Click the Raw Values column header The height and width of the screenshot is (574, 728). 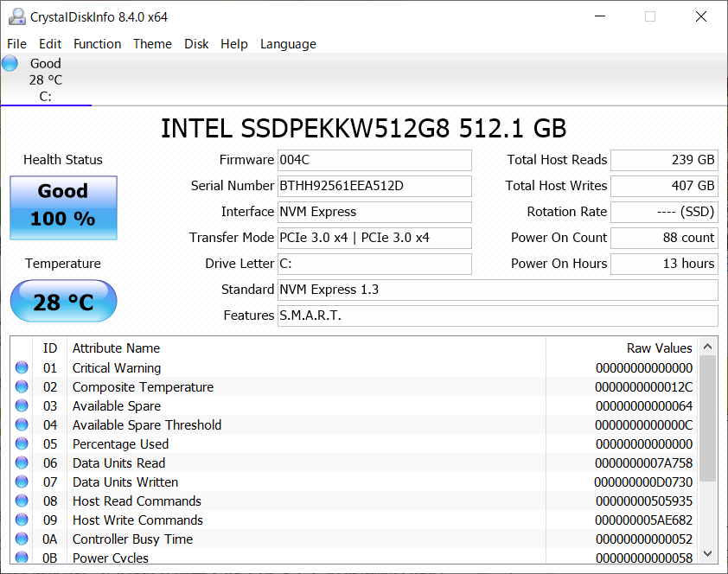(623, 348)
